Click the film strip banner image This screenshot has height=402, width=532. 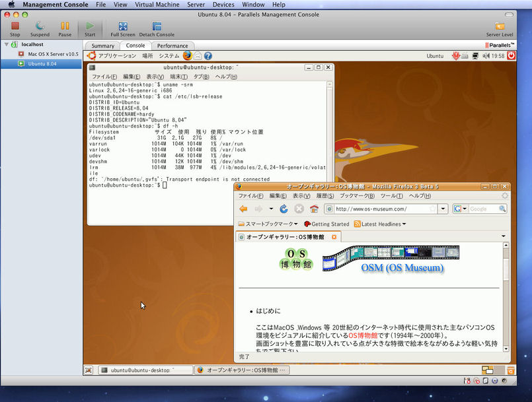[x=391, y=257]
